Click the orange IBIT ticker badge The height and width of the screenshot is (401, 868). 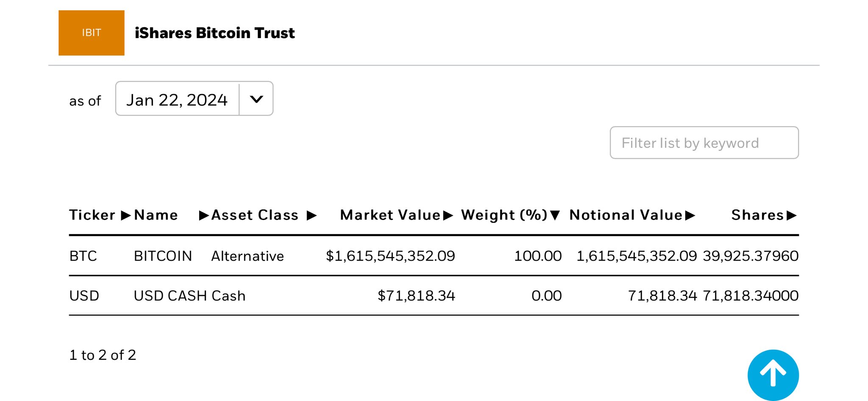[x=91, y=33]
